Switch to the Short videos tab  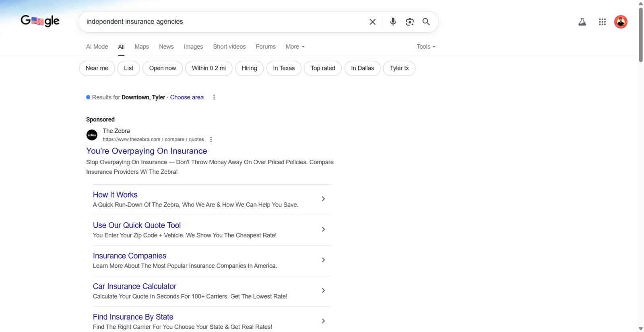coord(229,47)
